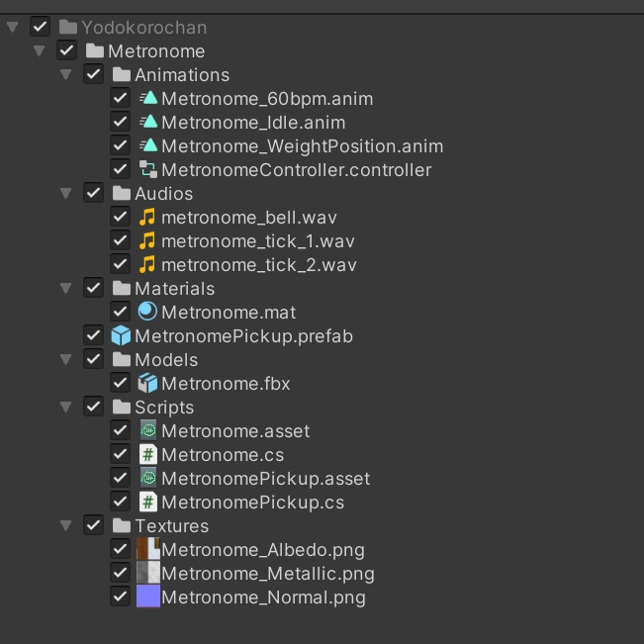Toggle the metronome_tick_2.wav checkbox
The width and height of the screenshot is (644, 644).
(120, 265)
